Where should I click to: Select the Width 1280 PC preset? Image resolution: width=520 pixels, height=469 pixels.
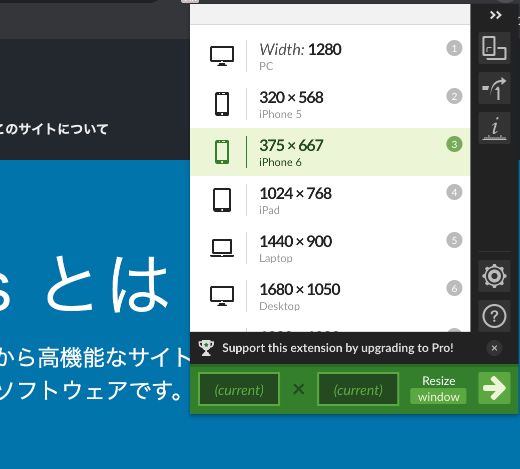pyautogui.click(x=330, y=56)
